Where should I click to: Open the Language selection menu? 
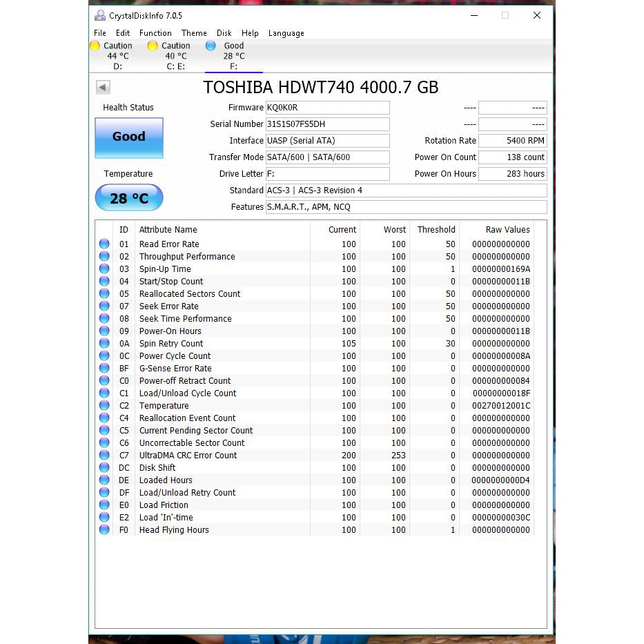(286, 33)
